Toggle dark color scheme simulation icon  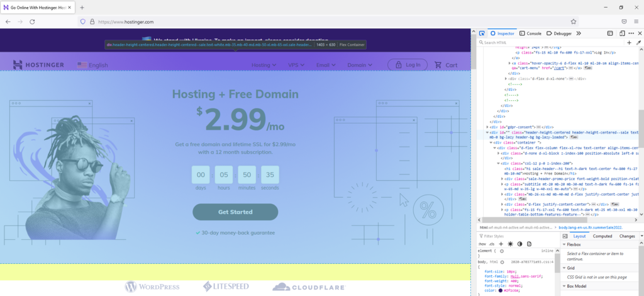[x=519, y=244]
